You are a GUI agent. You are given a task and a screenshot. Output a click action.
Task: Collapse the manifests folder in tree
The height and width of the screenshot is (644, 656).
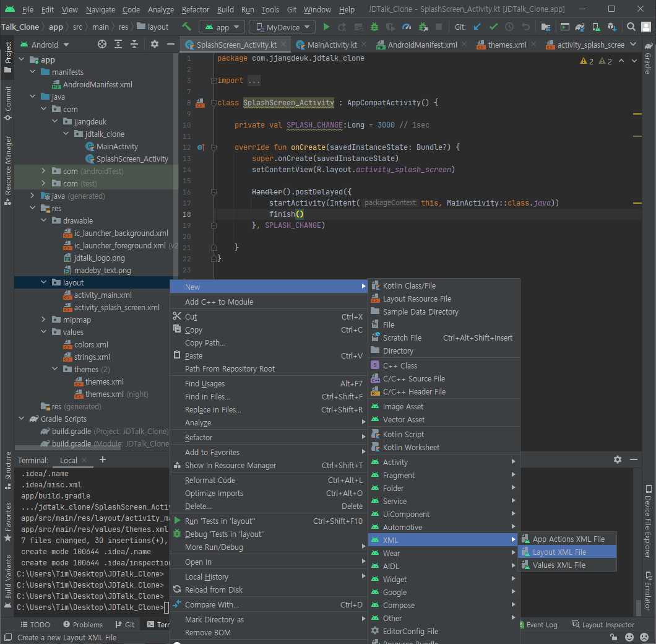[33, 72]
